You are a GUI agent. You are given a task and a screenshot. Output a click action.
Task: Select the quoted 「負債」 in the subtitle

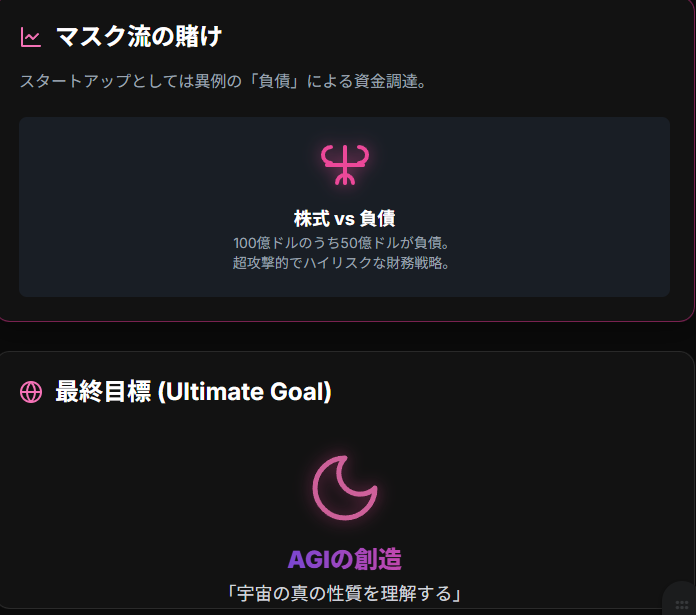pyautogui.click(x=283, y=81)
